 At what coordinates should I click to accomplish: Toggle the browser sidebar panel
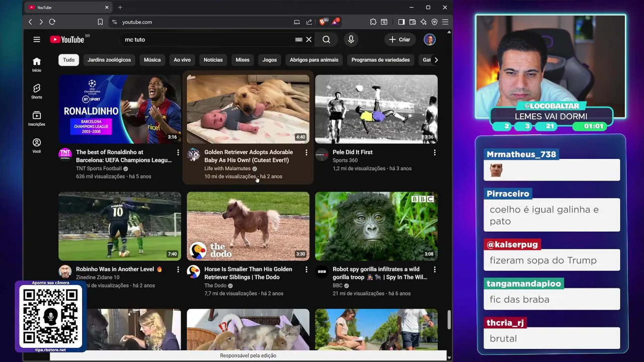[x=401, y=22]
